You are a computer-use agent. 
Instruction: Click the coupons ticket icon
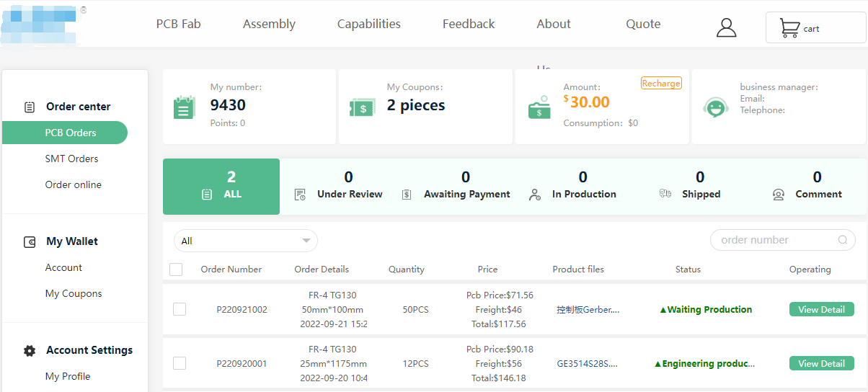pyautogui.click(x=362, y=107)
